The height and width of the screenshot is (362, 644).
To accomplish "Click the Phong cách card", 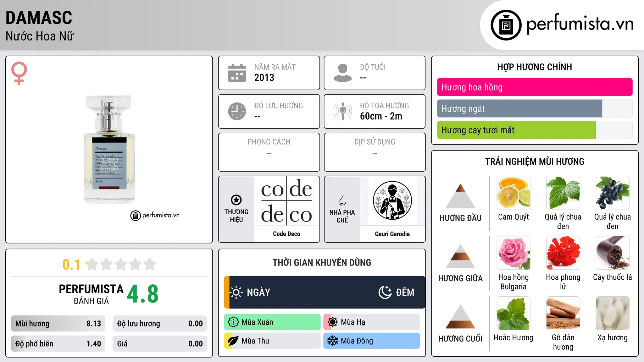I will click(269, 152).
